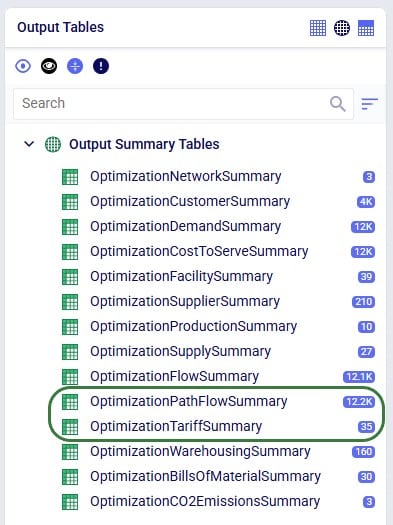This screenshot has height=525, width=393.
Task: Click the dark exclamation mark icon
Action: (x=101, y=66)
